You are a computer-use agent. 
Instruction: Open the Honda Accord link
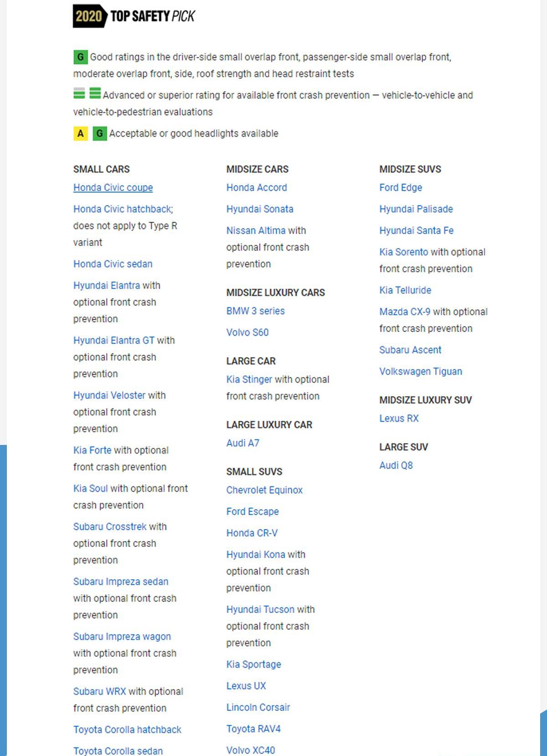point(257,188)
